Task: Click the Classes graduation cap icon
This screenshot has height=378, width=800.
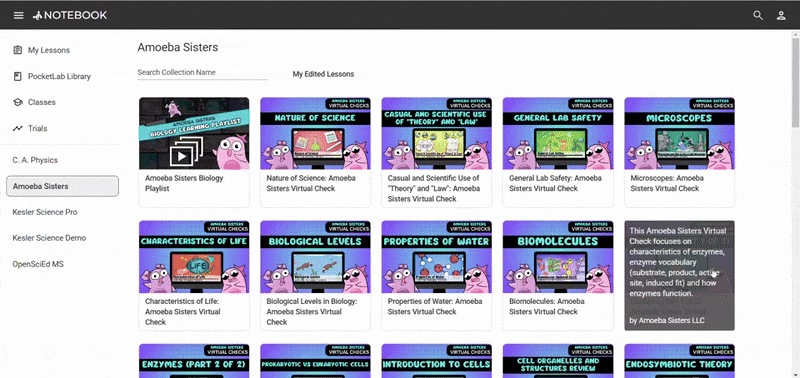Action: coord(18,102)
